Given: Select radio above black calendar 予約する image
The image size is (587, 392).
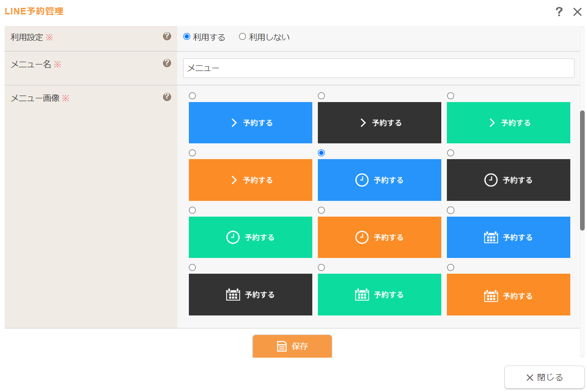Looking at the screenshot, I should coord(193,267).
